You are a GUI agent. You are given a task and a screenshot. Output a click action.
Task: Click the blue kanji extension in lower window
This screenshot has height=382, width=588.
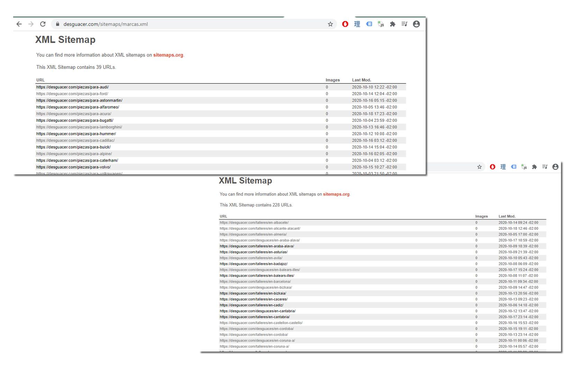pyautogui.click(x=503, y=167)
